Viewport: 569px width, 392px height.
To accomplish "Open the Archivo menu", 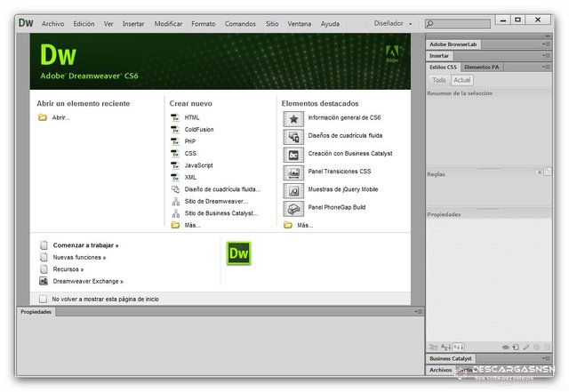I will 52,24.
